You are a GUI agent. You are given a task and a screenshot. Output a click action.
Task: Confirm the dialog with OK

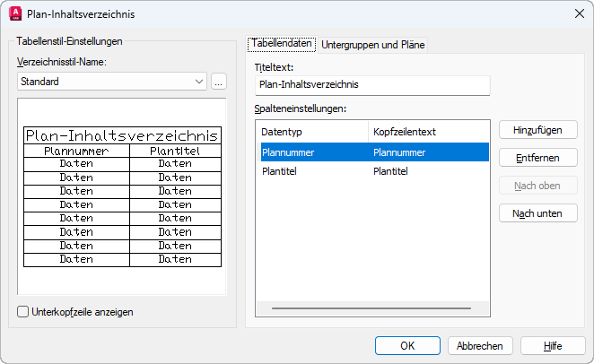point(407,346)
